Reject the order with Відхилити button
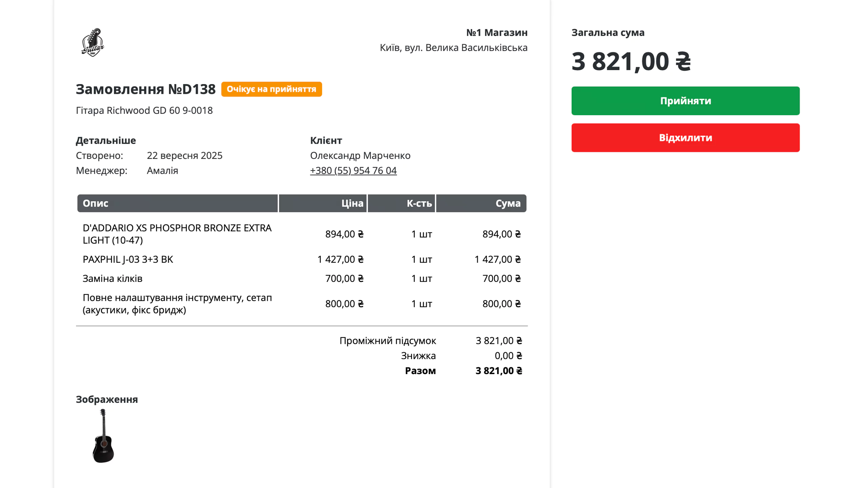The image size is (868, 488). coord(685,138)
